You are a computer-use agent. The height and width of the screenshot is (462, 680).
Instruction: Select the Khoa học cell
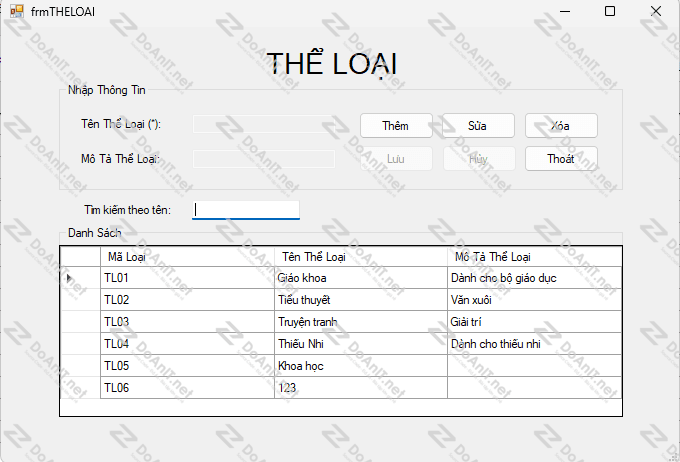(x=361, y=366)
